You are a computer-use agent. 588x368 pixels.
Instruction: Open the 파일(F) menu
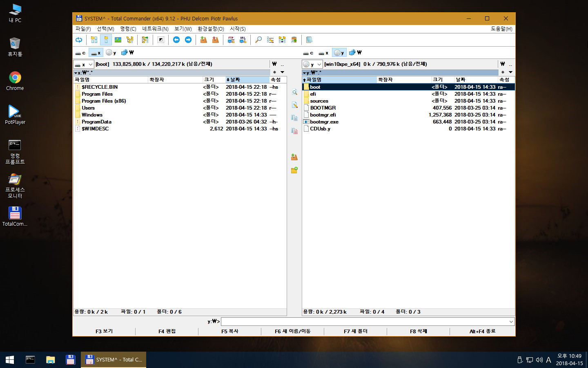point(83,29)
